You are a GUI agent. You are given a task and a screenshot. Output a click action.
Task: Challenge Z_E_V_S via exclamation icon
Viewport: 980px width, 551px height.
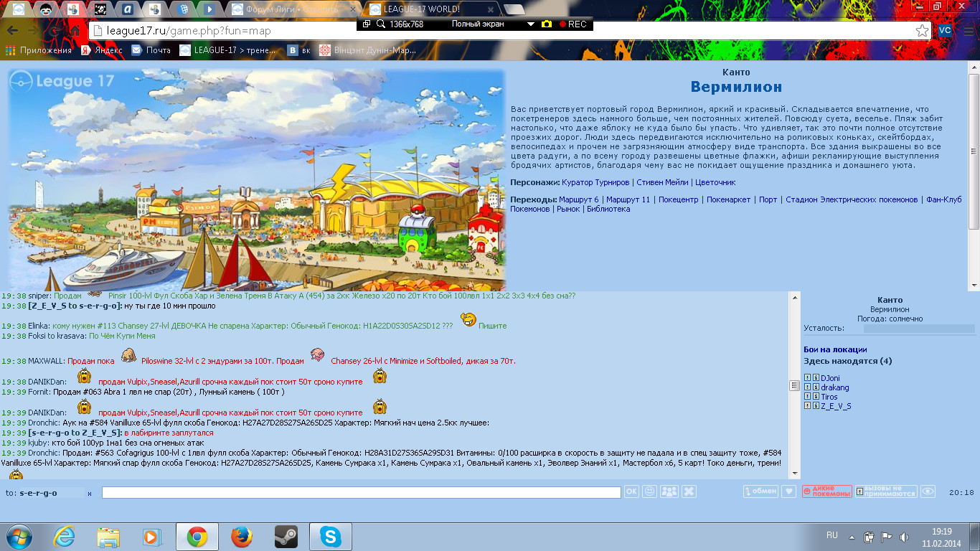[x=807, y=406]
